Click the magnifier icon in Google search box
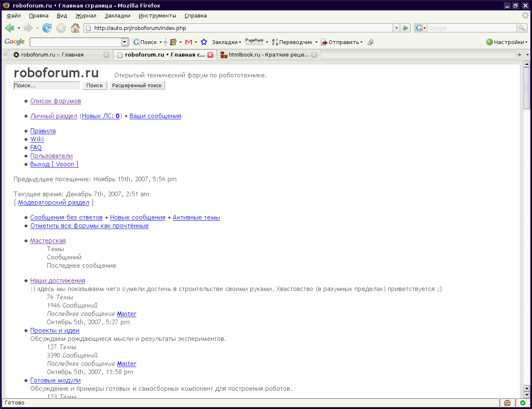The image size is (532, 409). point(522,28)
